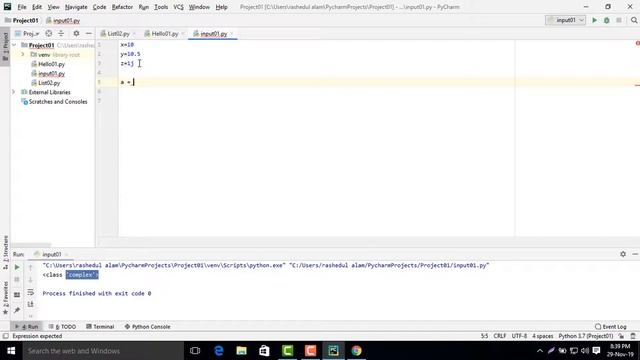Open the Tools menu
The width and height of the screenshot is (640, 360).
coord(161,7)
